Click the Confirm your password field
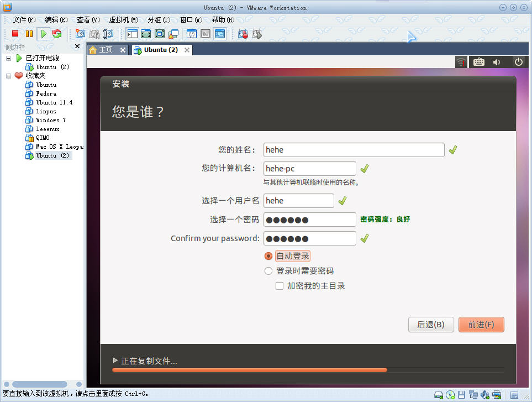Viewport: 532px width, 402px height. point(310,238)
